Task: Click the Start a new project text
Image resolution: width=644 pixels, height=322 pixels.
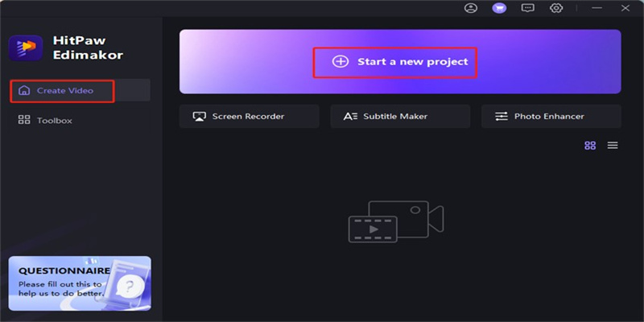Action: pos(413,62)
